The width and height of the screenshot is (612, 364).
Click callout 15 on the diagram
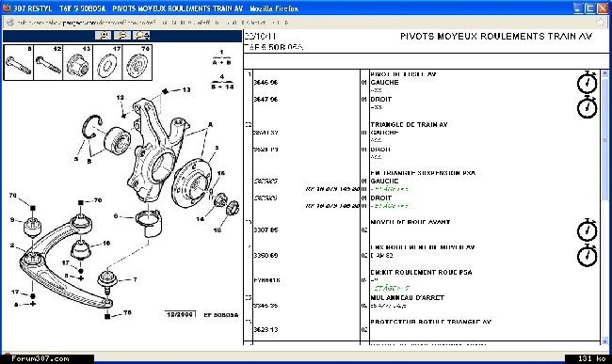coord(221,173)
